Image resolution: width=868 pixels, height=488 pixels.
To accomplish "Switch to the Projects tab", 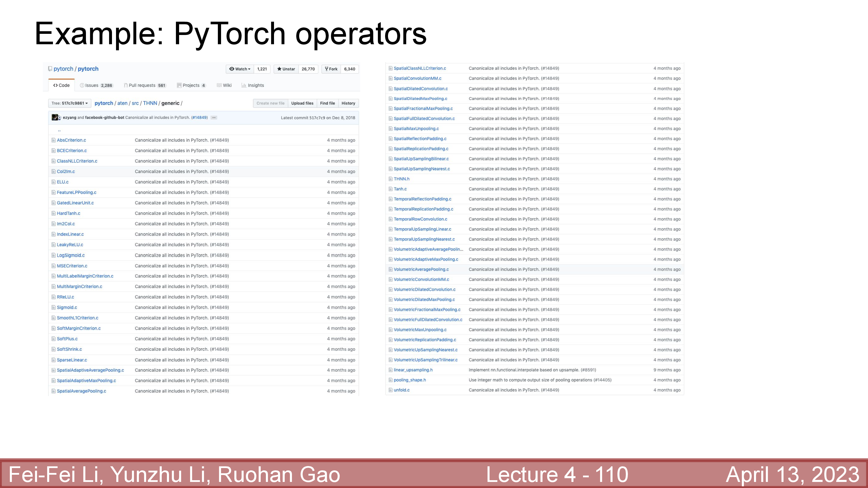I will pyautogui.click(x=191, y=85).
